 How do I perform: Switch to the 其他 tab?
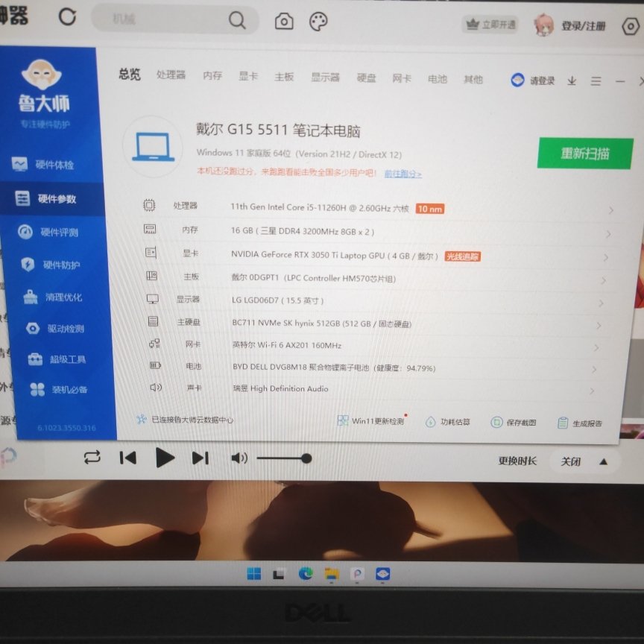pyautogui.click(x=473, y=79)
